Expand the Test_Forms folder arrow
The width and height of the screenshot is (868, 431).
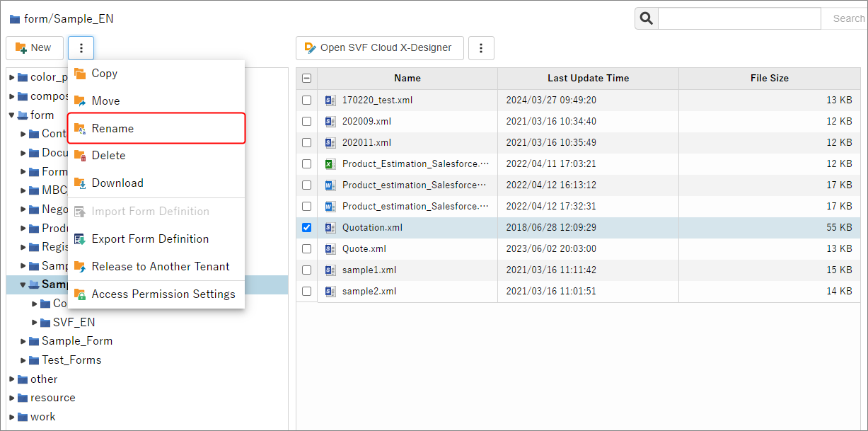coord(23,361)
